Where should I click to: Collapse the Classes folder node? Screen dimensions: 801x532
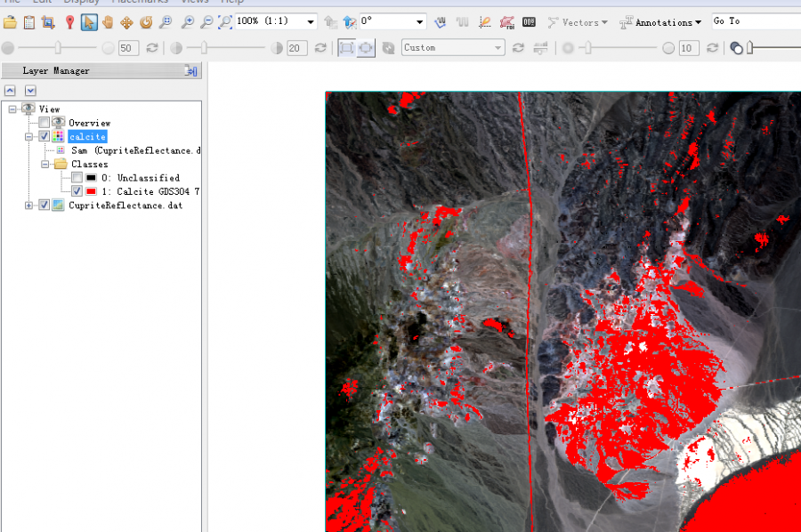point(44,165)
